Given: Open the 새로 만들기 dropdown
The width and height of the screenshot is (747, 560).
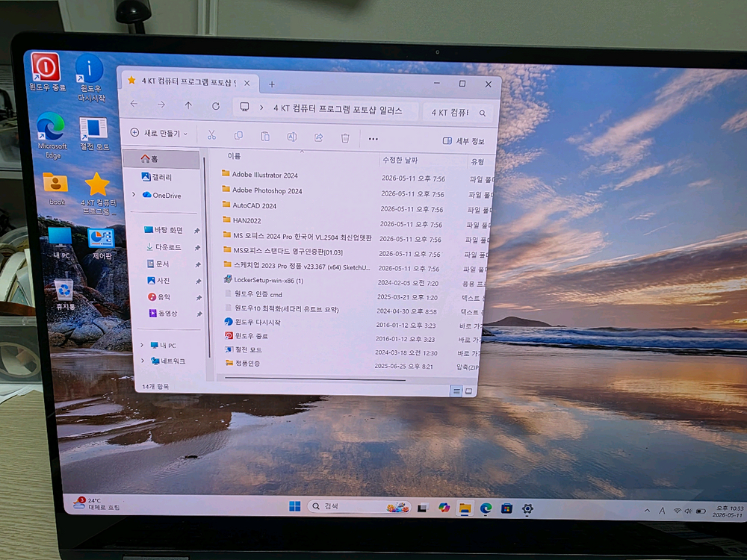Looking at the screenshot, I should pos(158,133).
